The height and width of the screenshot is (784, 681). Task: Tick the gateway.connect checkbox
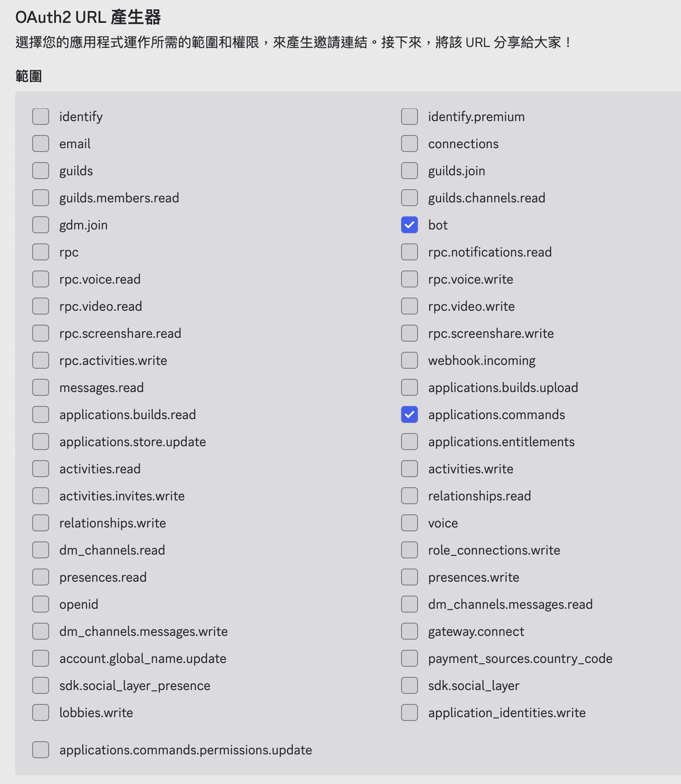[410, 632]
